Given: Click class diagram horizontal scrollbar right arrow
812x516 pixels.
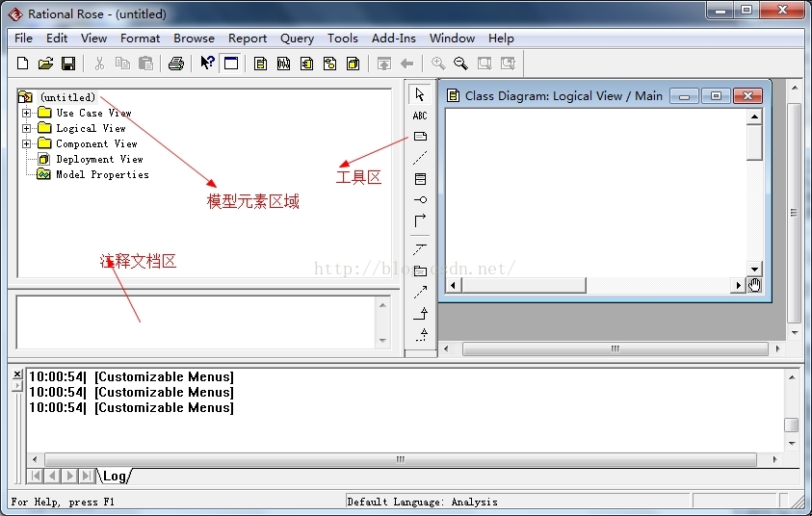Looking at the screenshot, I should coord(739,285).
